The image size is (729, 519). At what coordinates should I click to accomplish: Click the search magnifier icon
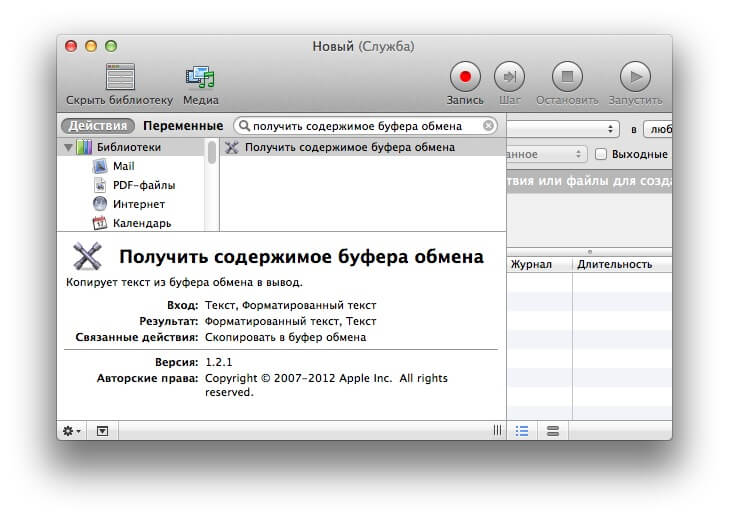[244, 126]
